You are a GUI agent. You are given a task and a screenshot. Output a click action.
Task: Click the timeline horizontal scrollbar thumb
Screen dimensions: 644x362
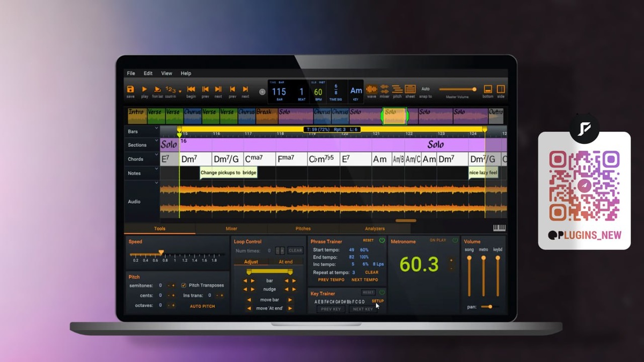point(406,220)
